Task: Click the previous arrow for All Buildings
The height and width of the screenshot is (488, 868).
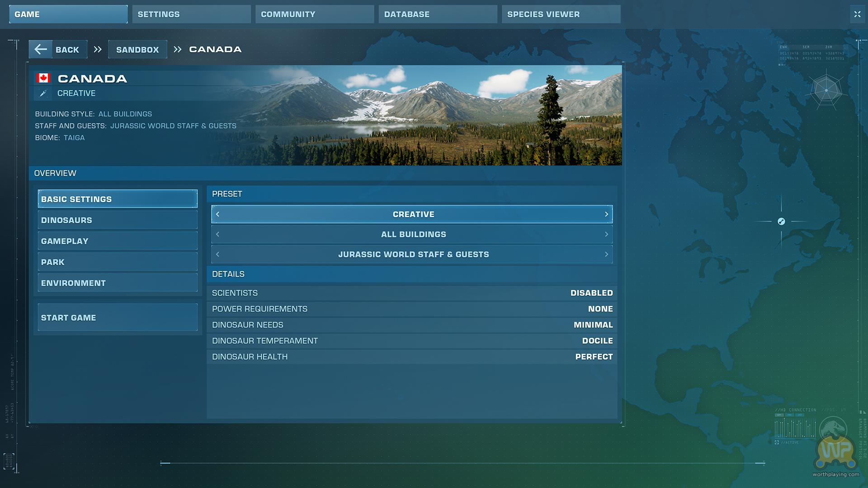Action: coord(218,235)
